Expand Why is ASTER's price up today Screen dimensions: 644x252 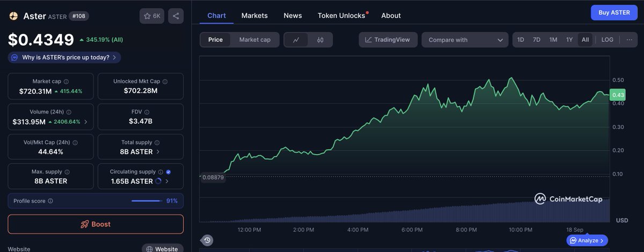pyautogui.click(x=64, y=57)
